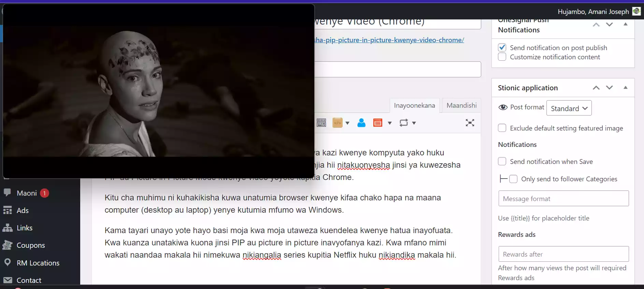Collapse the Stionic application panel

pos(626,88)
